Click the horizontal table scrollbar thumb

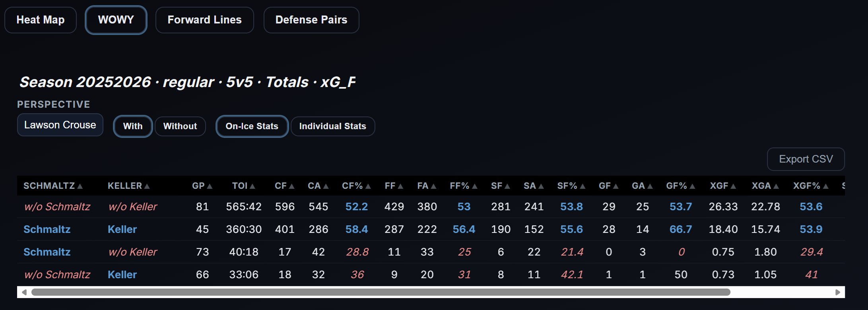coord(381,292)
